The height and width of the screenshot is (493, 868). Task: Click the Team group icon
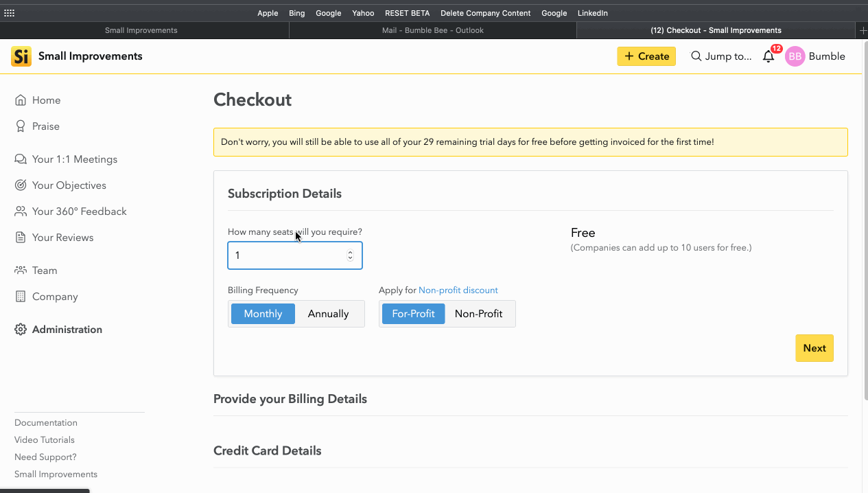21,271
